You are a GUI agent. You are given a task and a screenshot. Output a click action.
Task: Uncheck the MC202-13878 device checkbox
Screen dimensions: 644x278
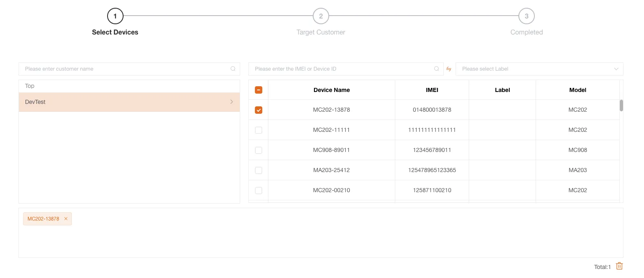pyautogui.click(x=259, y=110)
